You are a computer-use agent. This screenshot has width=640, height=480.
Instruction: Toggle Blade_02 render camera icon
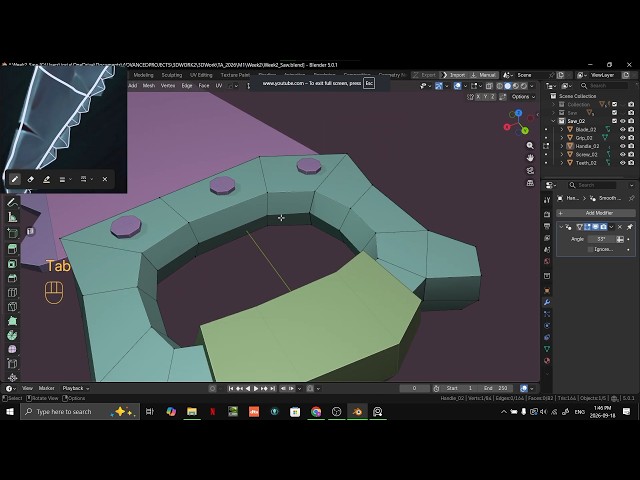tap(631, 129)
